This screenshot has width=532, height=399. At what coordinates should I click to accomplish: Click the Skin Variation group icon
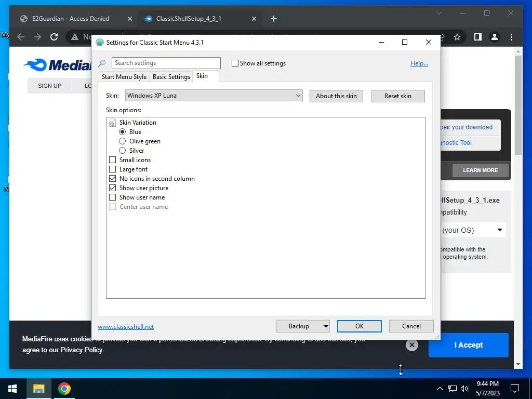click(112, 123)
